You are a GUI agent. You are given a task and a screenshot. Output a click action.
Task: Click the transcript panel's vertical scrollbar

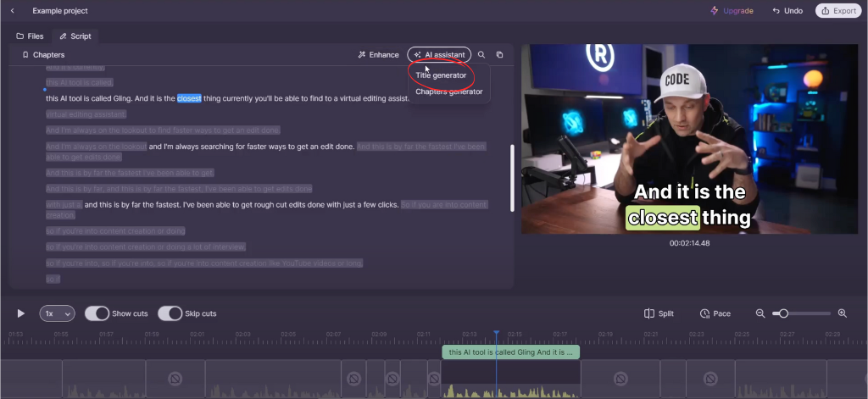pos(512,178)
